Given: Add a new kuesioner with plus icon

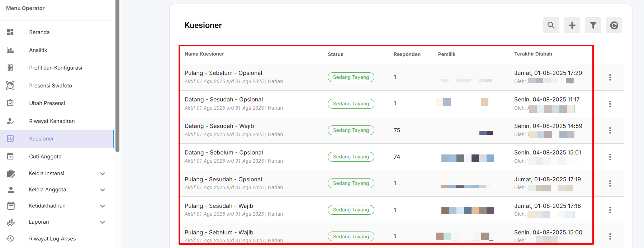Looking at the screenshot, I should pyautogui.click(x=572, y=25).
